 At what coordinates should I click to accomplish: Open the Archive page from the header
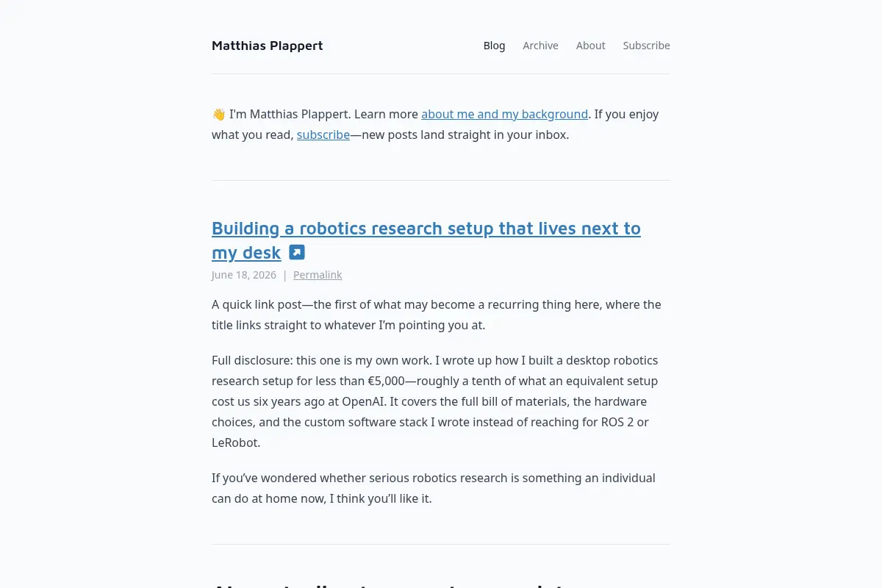(x=540, y=46)
